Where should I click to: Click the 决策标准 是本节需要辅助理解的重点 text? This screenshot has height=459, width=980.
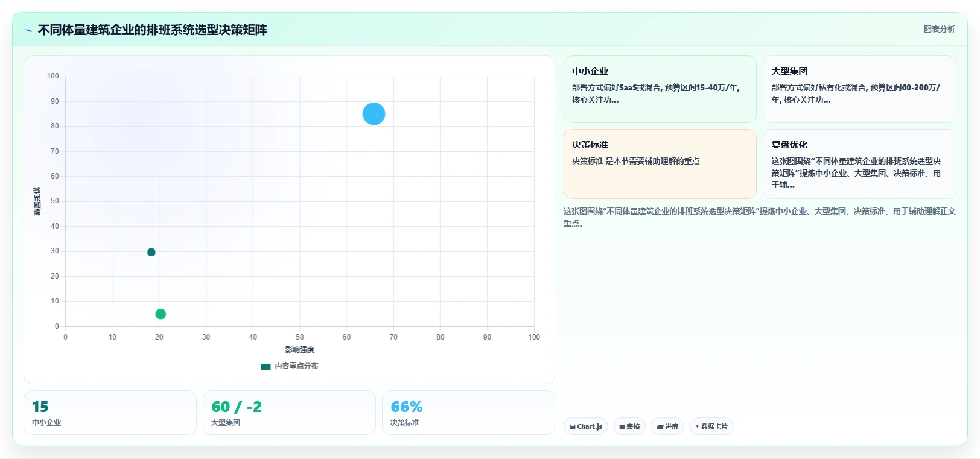(636, 161)
